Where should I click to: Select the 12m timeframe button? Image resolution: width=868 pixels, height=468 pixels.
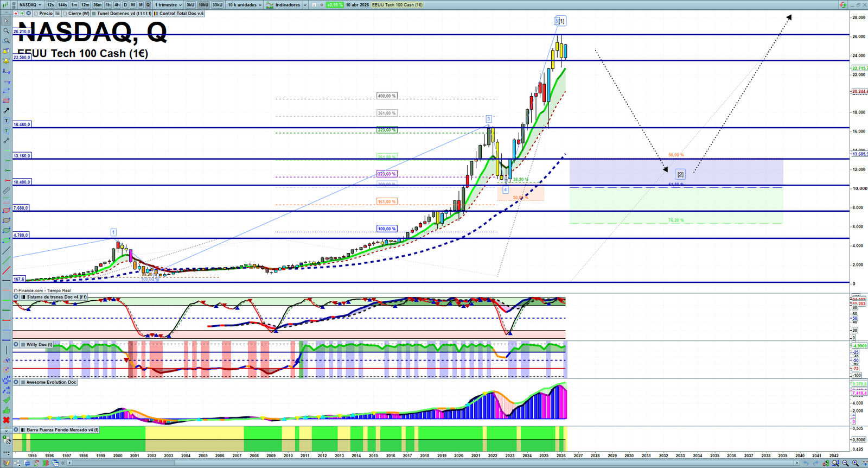click(85, 5)
